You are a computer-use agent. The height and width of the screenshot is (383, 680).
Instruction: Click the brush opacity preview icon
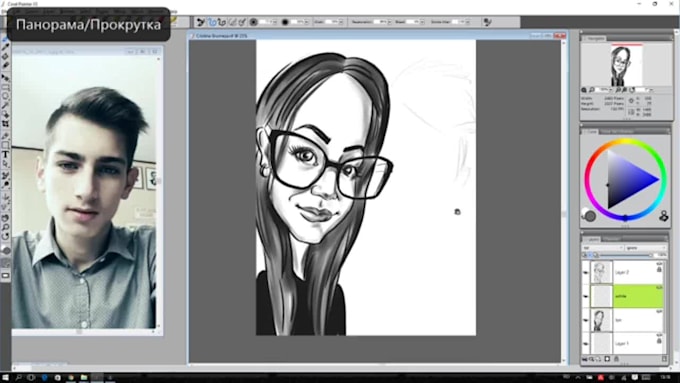(x=285, y=22)
